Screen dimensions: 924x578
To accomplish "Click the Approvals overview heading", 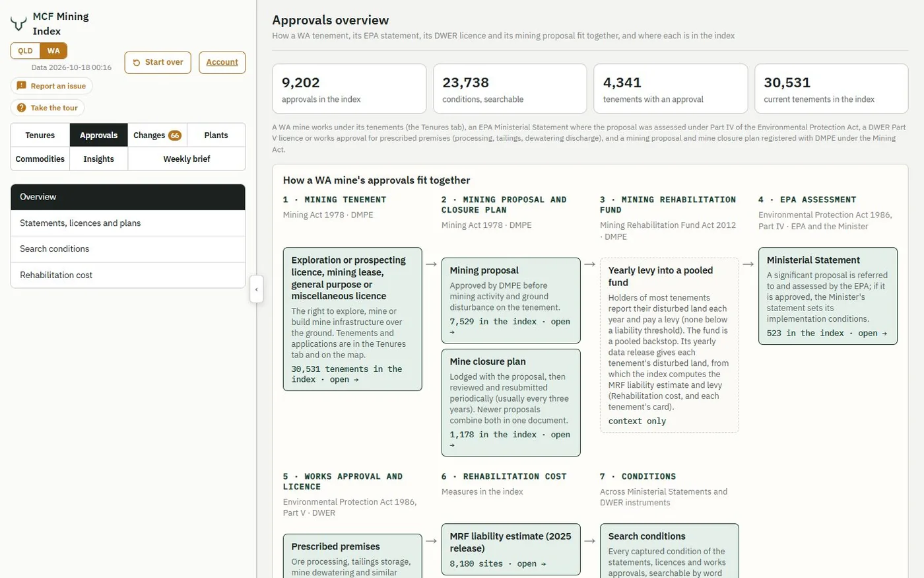I will click(x=331, y=20).
